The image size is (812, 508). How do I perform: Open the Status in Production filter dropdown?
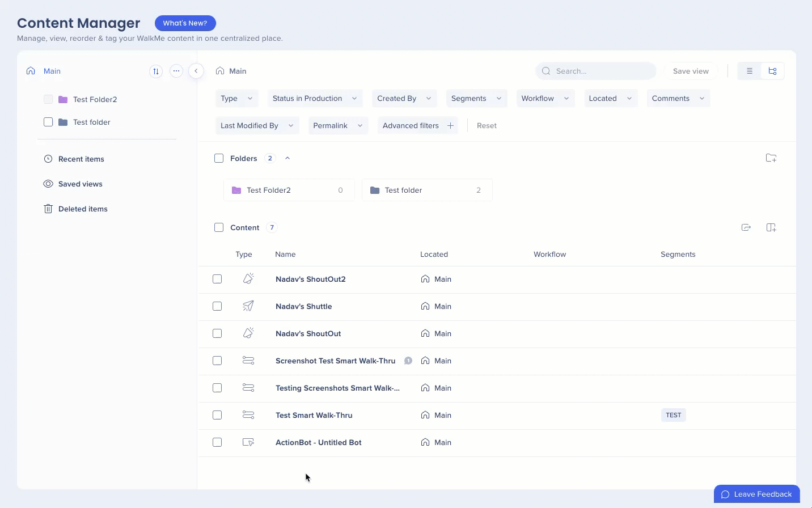tap(315, 98)
